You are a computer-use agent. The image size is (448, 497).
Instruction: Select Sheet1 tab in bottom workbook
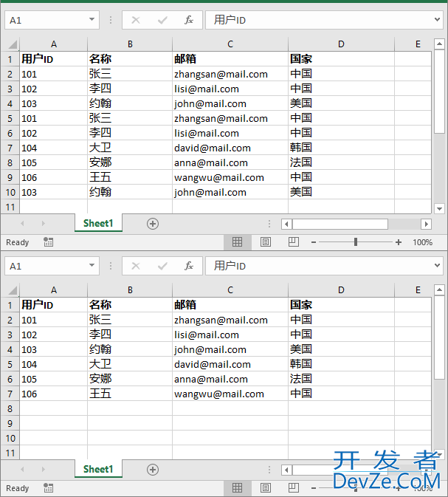[x=98, y=470]
